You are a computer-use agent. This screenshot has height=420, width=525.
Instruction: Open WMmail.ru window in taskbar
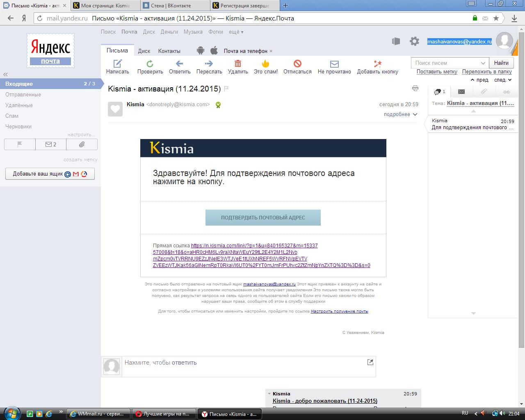click(x=98, y=414)
